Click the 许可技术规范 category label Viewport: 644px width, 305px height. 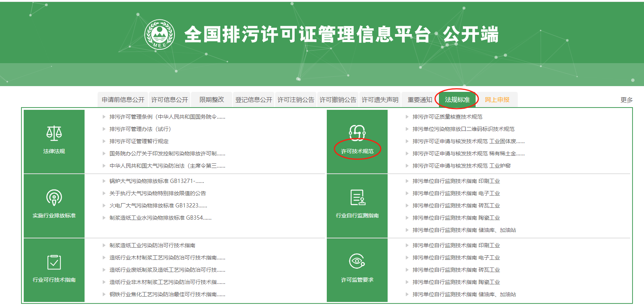pos(357,152)
